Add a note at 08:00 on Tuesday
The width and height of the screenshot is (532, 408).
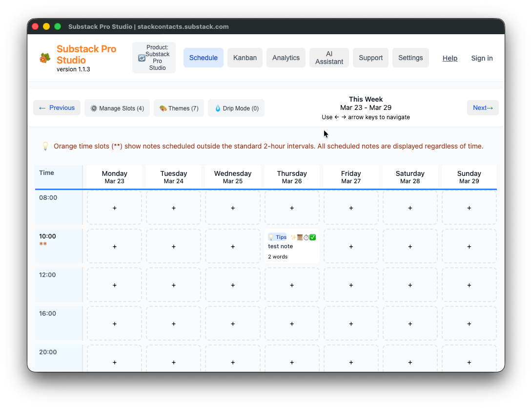(x=173, y=208)
